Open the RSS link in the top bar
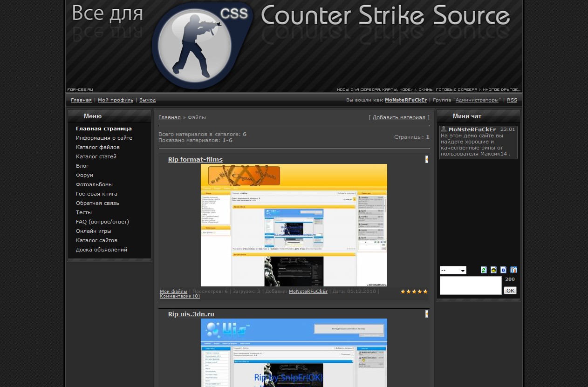Screen dimensions: 588x387 (512, 100)
